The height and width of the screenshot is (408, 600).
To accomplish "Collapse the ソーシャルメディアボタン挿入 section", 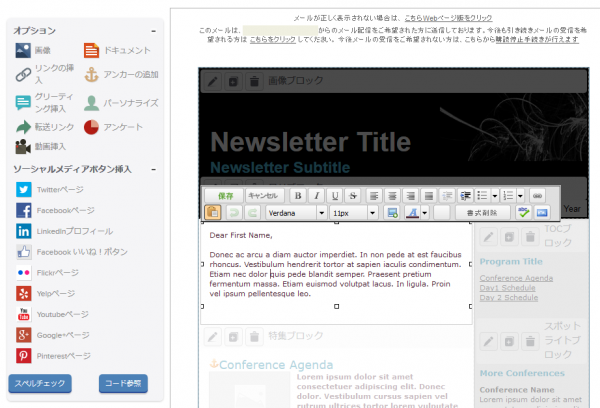I will coord(153,170).
